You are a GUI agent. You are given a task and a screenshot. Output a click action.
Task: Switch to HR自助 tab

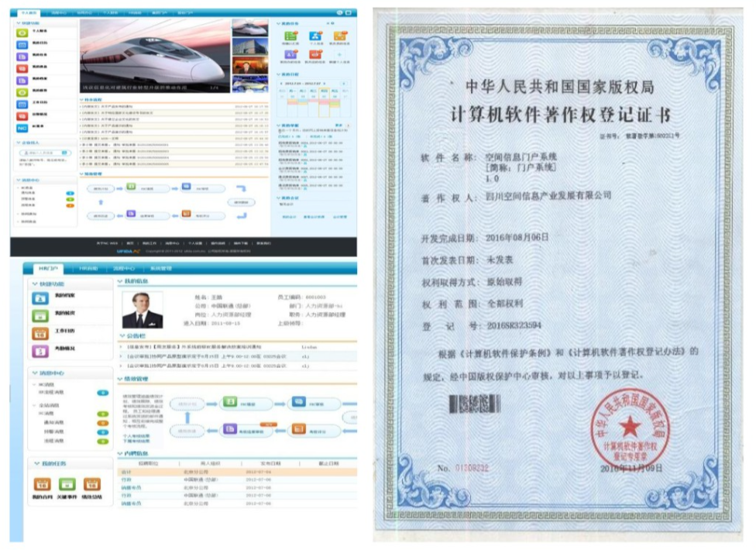point(89,268)
